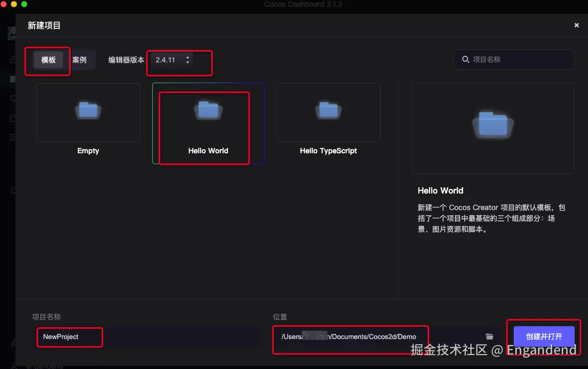The width and height of the screenshot is (588, 369).
Task: Click the NewProject name input
Action: pos(146,336)
